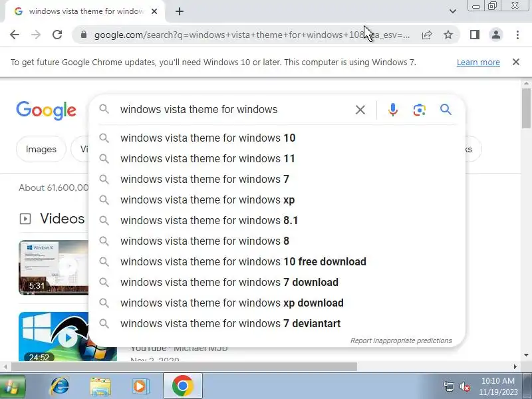Click the Google logo

coord(46,110)
